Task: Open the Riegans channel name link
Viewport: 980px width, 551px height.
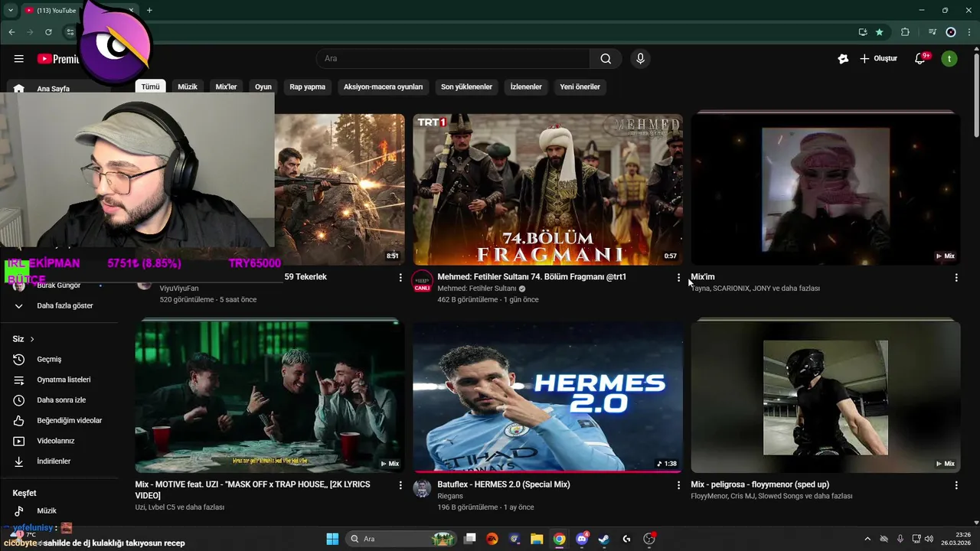Action: coord(450,496)
